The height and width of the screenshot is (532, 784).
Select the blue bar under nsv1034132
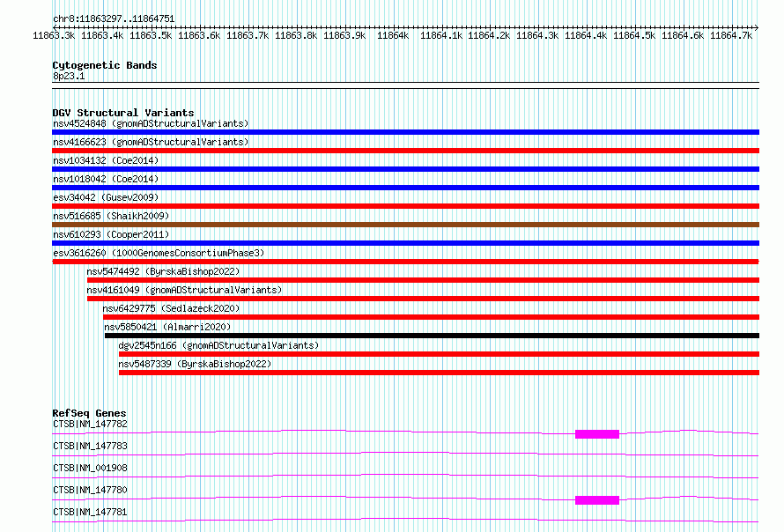point(405,169)
